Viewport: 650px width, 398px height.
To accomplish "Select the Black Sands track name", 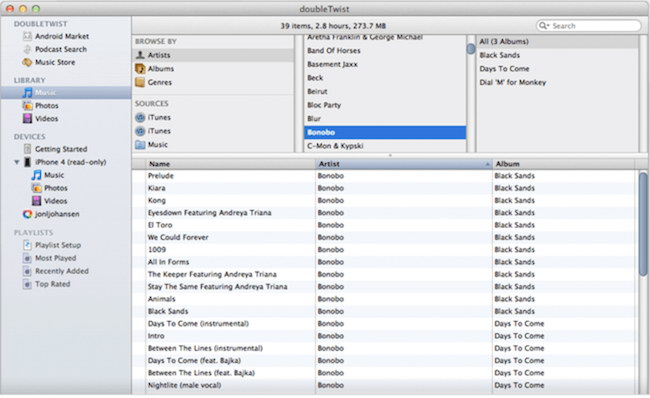I will pyautogui.click(x=168, y=311).
